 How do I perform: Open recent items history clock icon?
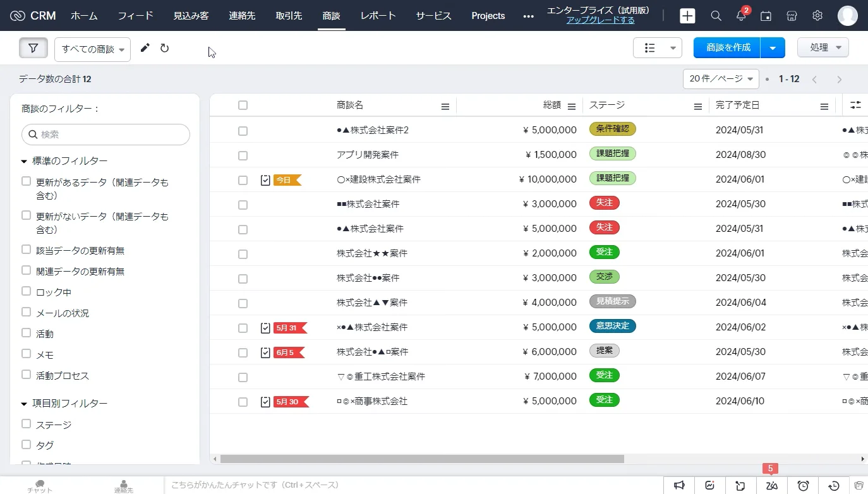(x=834, y=485)
